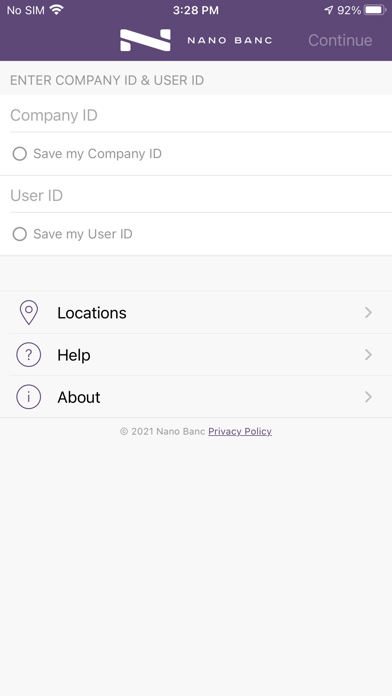392x696 pixels.
Task: Open About via its chevron arrow
Action: [368, 397]
